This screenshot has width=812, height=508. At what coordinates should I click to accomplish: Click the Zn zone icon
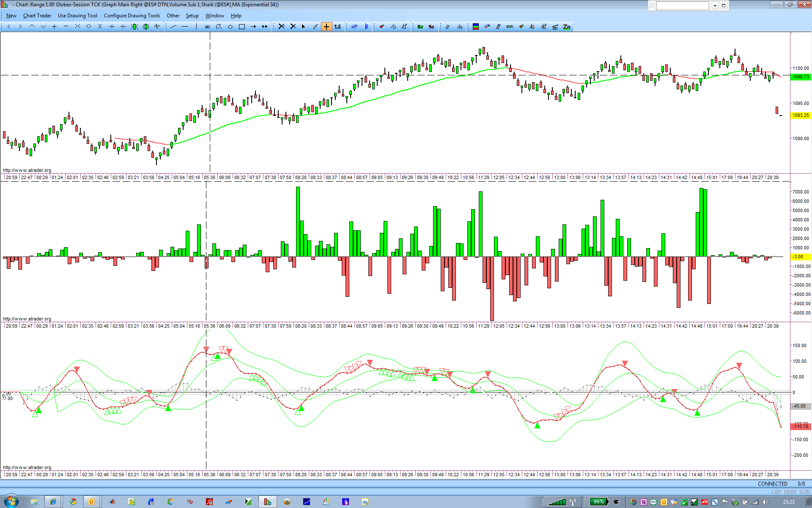click(567, 27)
